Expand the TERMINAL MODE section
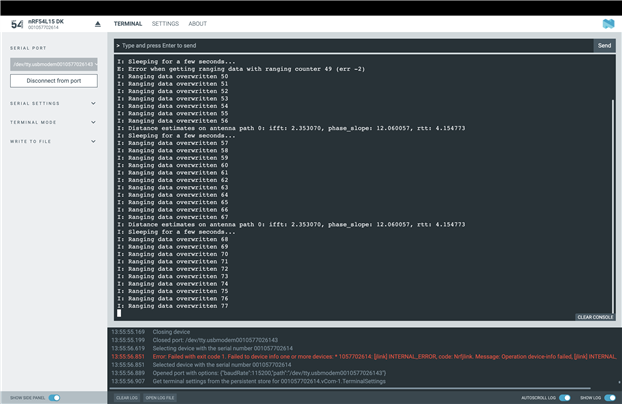 tap(53, 122)
